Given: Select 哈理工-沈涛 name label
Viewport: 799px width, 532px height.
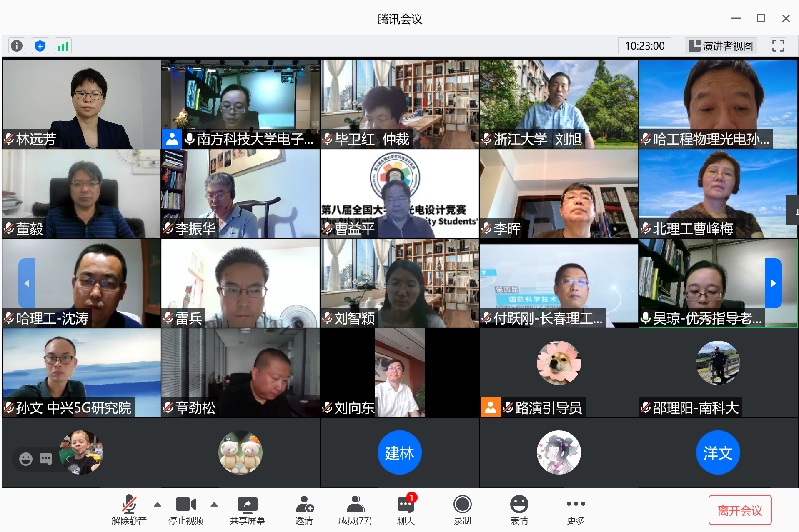Looking at the screenshot, I should click(x=53, y=318).
